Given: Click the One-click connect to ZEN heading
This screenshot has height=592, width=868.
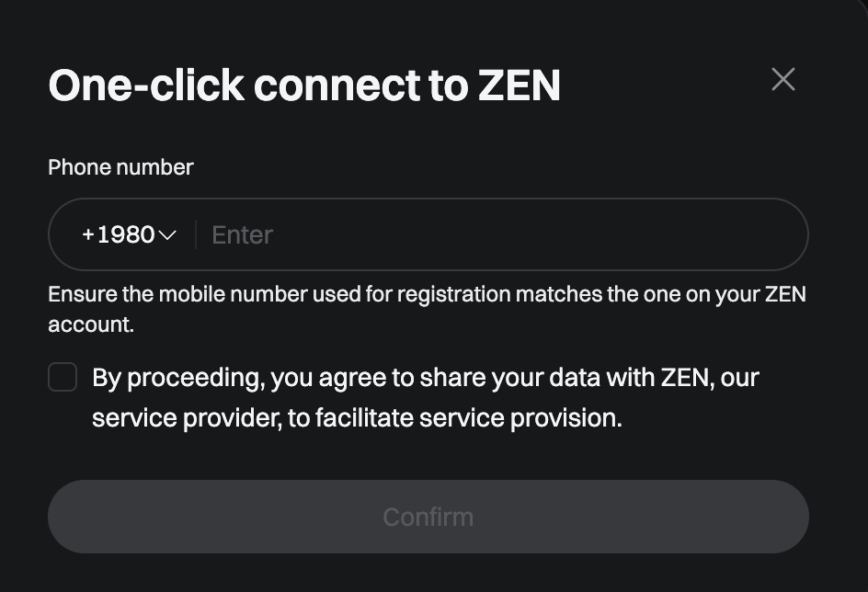Looking at the screenshot, I should [x=305, y=84].
